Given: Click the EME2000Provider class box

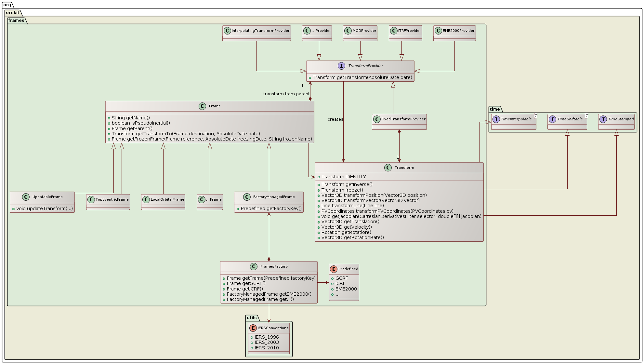Looking at the screenshot, I should (454, 33).
